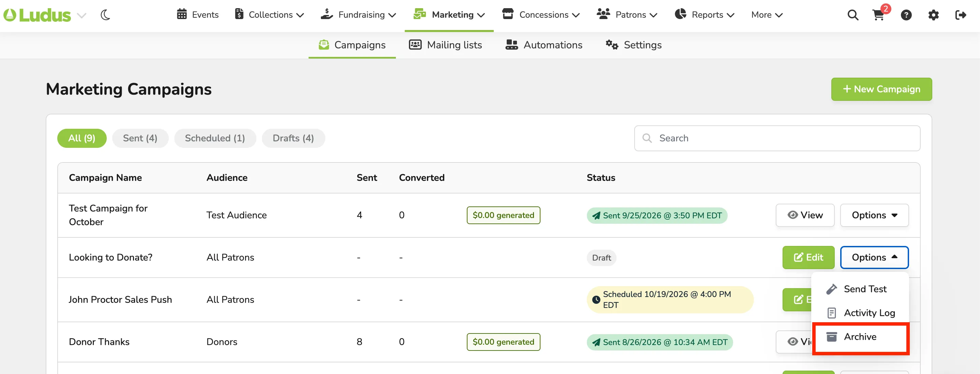Click the Ludus logo
This screenshot has height=374, width=980.
pyautogui.click(x=37, y=15)
